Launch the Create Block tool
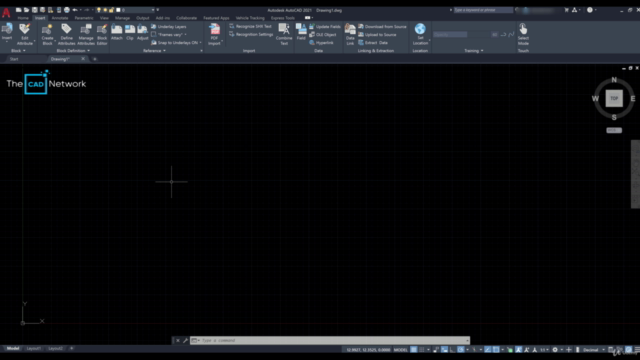 47,34
